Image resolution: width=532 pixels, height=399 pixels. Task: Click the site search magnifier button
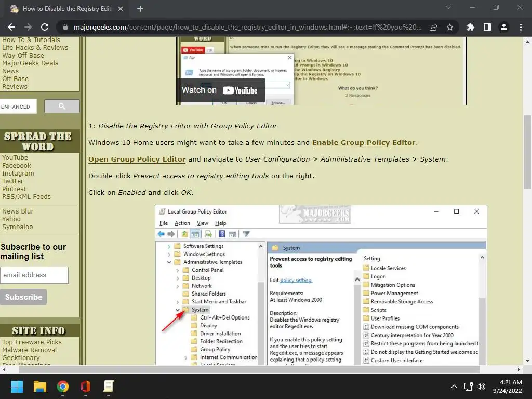click(x=62, y=106)
